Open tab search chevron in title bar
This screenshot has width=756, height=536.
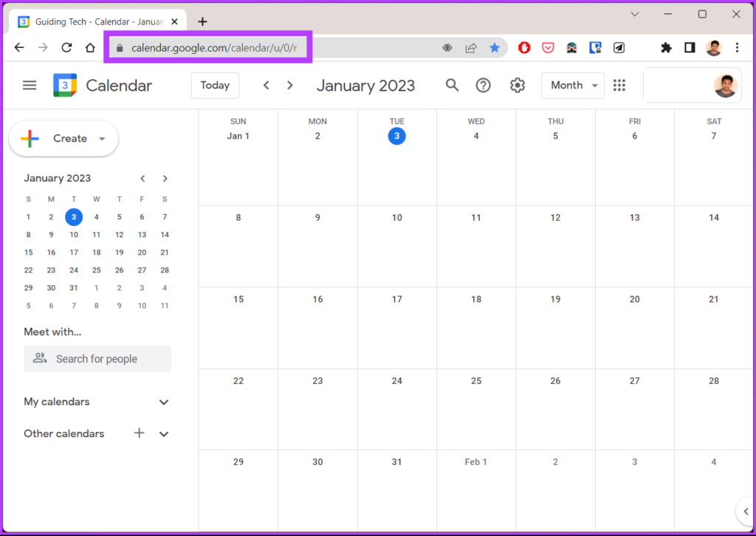tap(635, 14)
